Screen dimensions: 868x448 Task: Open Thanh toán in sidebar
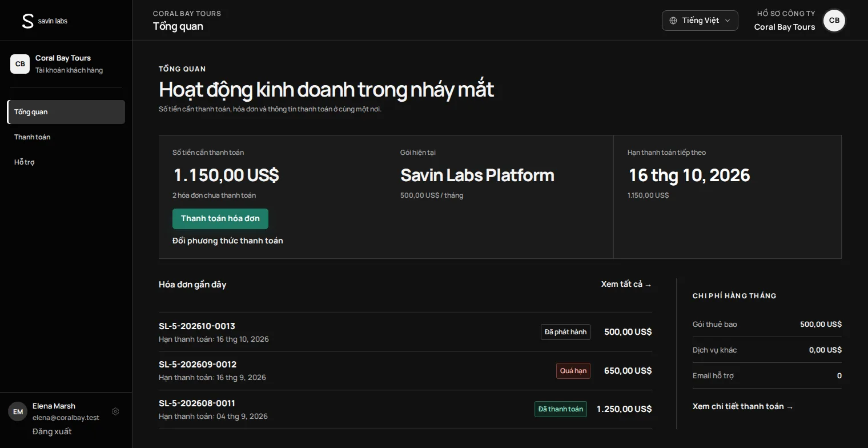pyautogui.click(x=66, y=137)
